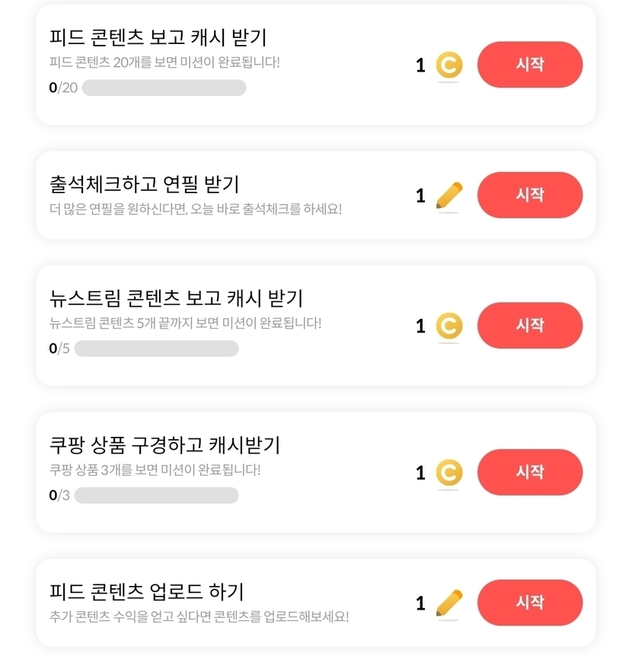The height and width of the screenshot is (672, 632).
Task: Select the 쿠팡 상품 구경하고 캐시받기 title
Action: (x=164, y=444)
